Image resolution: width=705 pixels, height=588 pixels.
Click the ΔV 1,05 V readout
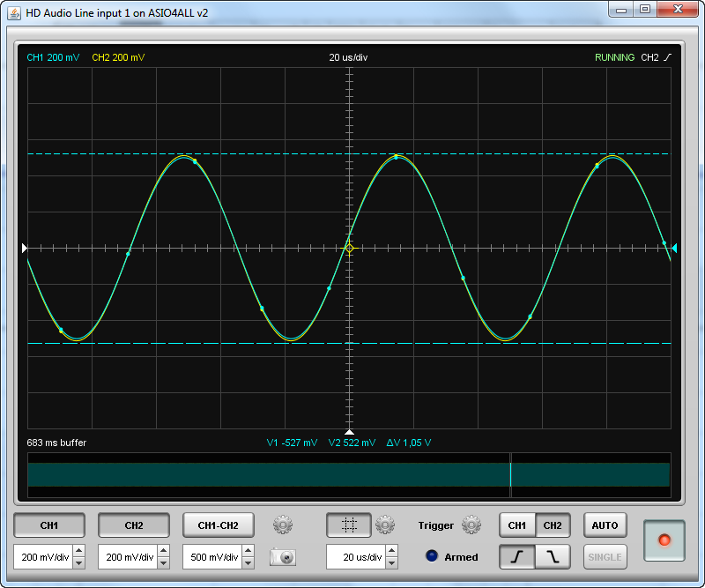(x=409, y=443)
